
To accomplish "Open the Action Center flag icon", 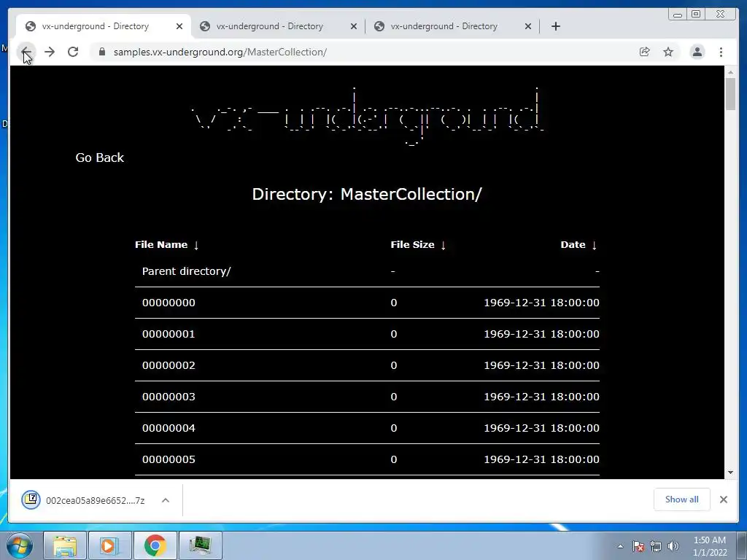I will point(638,546).
